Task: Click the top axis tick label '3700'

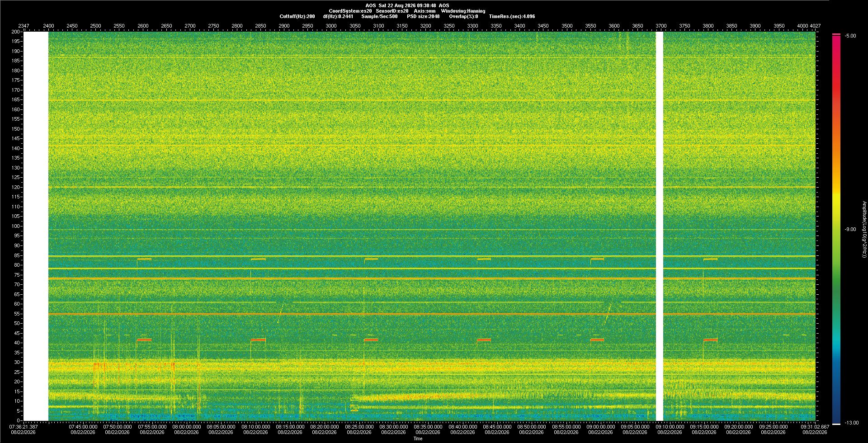Action: (661, 26)
